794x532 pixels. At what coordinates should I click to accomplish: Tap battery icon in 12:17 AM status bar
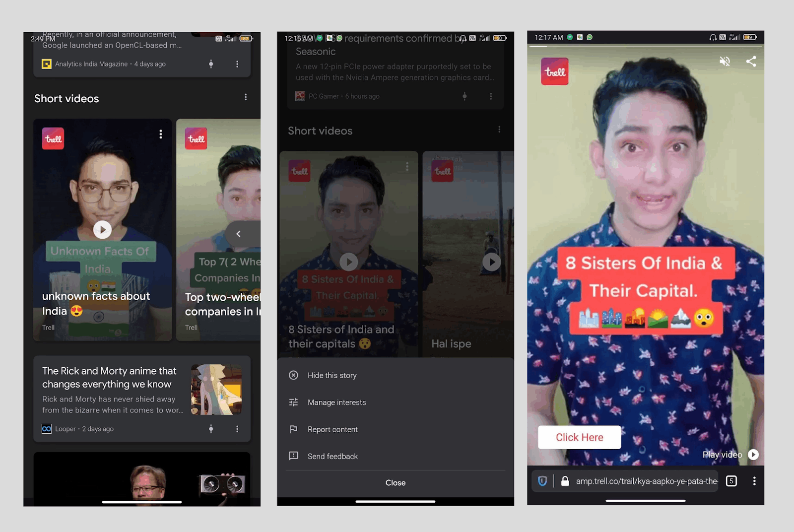[x=750, y=37]
